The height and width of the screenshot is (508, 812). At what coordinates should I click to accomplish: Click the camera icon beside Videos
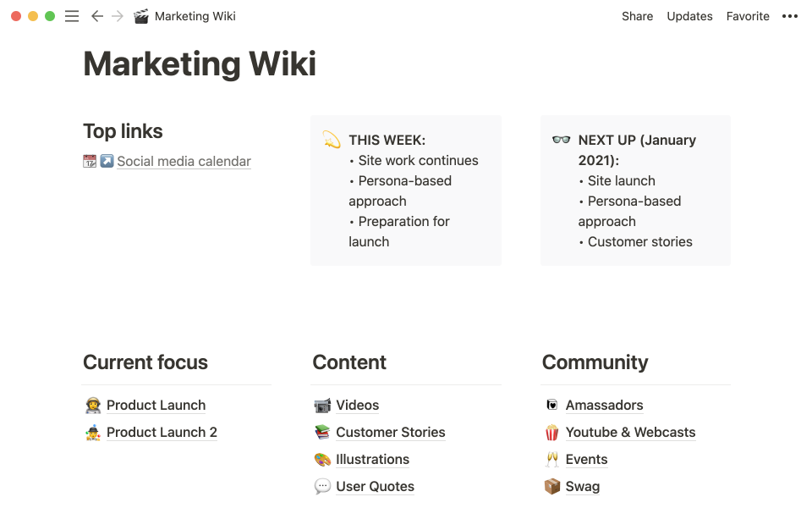pyautogui.click(x=322, y=406)
